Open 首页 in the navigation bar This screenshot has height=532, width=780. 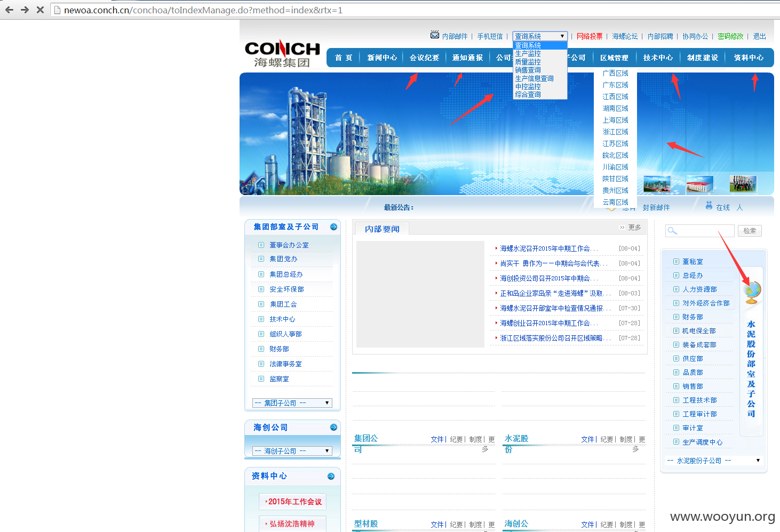tap(344, 58)
